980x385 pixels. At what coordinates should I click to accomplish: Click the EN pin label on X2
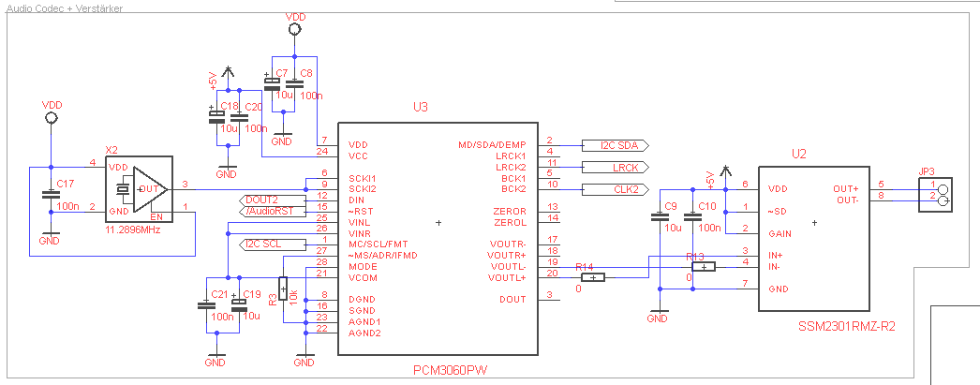pyautogui.click(x=156, y=216)
